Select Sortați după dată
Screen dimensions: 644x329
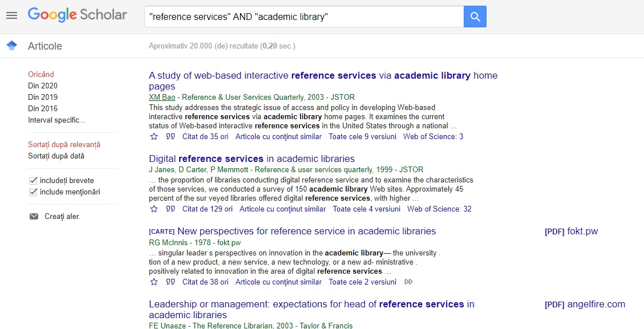[56, 156]
